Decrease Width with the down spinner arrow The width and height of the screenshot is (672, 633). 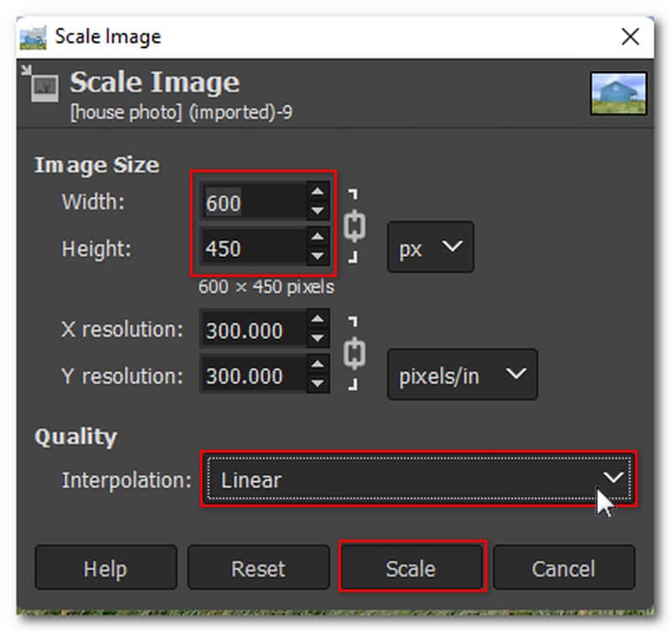click(x=318, y=211)
